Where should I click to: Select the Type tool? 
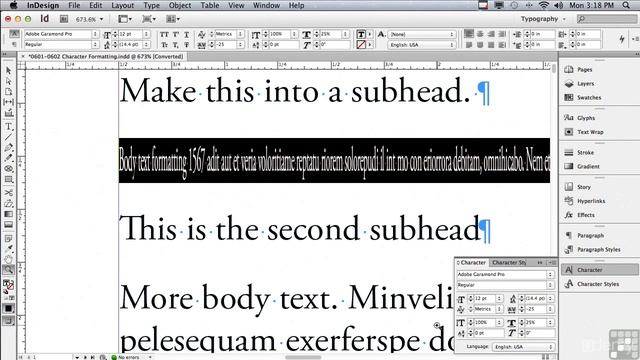pyautogui.click(x=9, y=127)
